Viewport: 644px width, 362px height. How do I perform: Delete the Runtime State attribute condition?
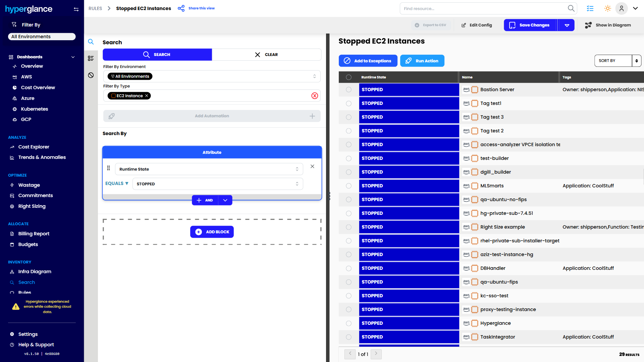coord(312,166)
